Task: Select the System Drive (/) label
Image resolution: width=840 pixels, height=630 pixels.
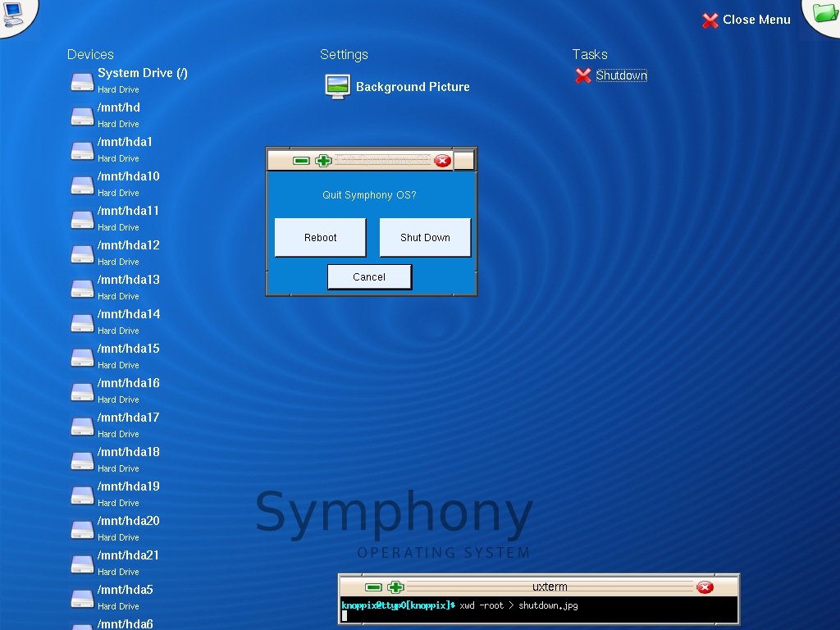Action: (x=143, y=73)
